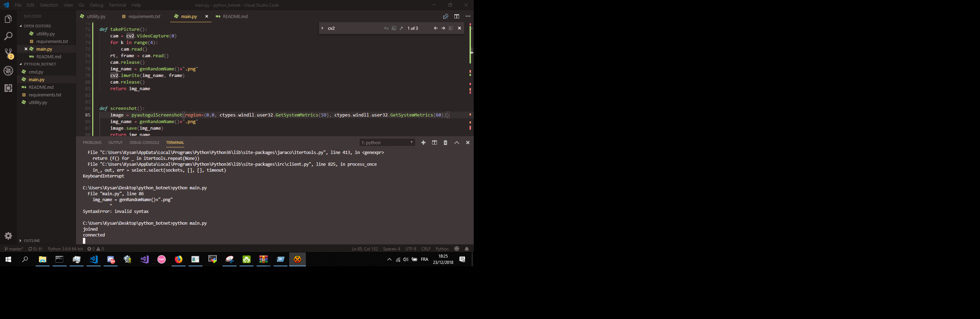Go to next match in find widget
Image resolution: width=980 pixels, height=319 pixels.
443,28
